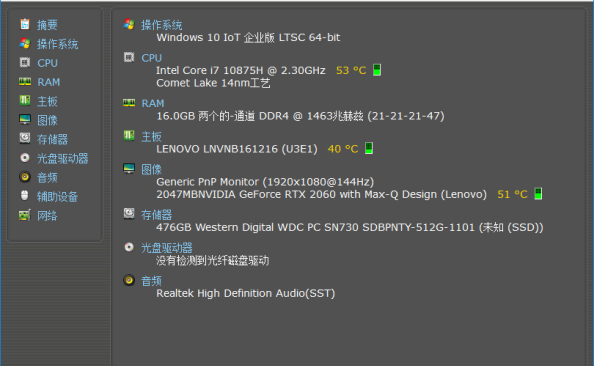Viewport: 594px width, 366px height.
Task: Open 存储器 in the sidebar
Action: pos(52,139)
